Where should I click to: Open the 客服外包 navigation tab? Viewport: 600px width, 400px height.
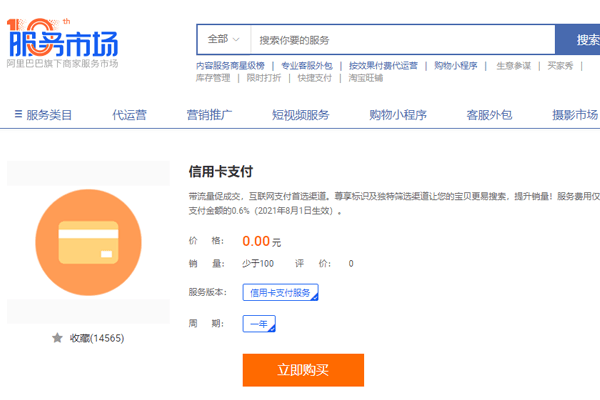point(489,115)
